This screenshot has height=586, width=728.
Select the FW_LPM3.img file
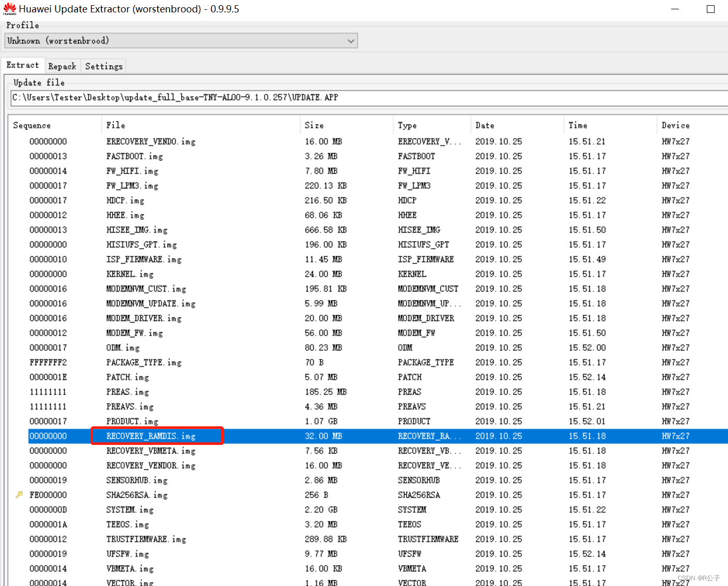point(132,186)
